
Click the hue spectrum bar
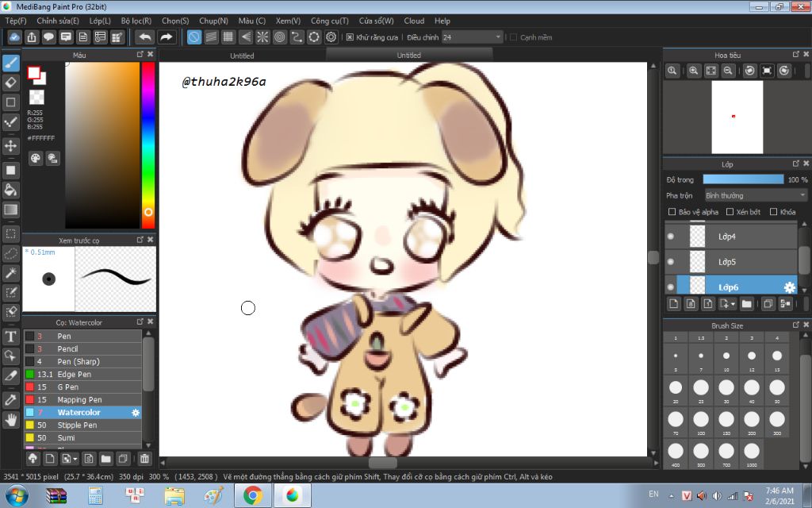pyautogui.click(x=148, y=145)
